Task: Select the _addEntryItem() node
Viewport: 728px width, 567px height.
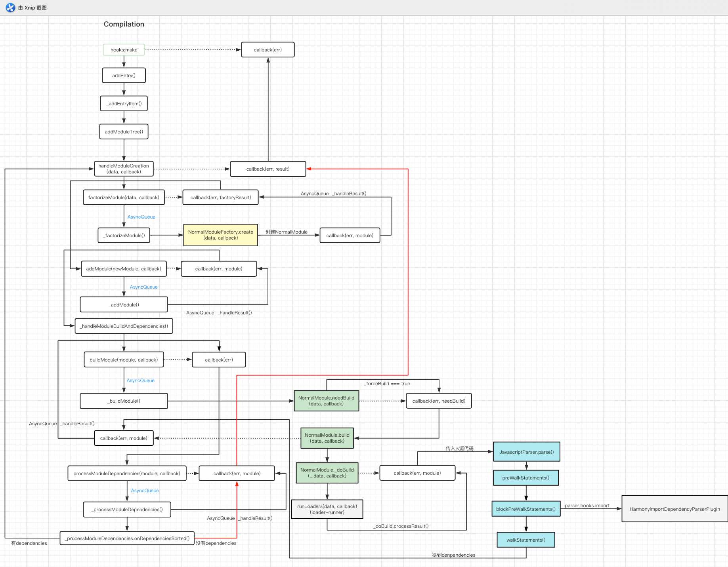Action: click(x=124, y=103)
